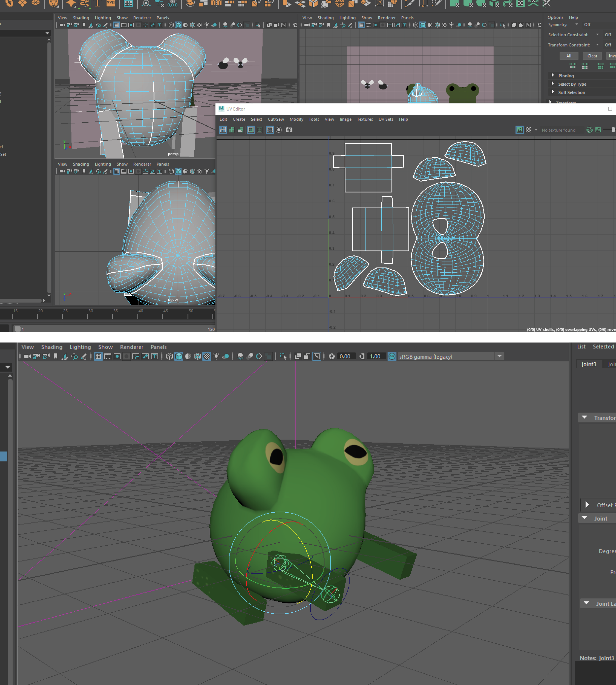Open Options menu in Tool Settings panel
The height and width of the screenshot is (685, 616).
pyautogui.click(x=555, y=17)
